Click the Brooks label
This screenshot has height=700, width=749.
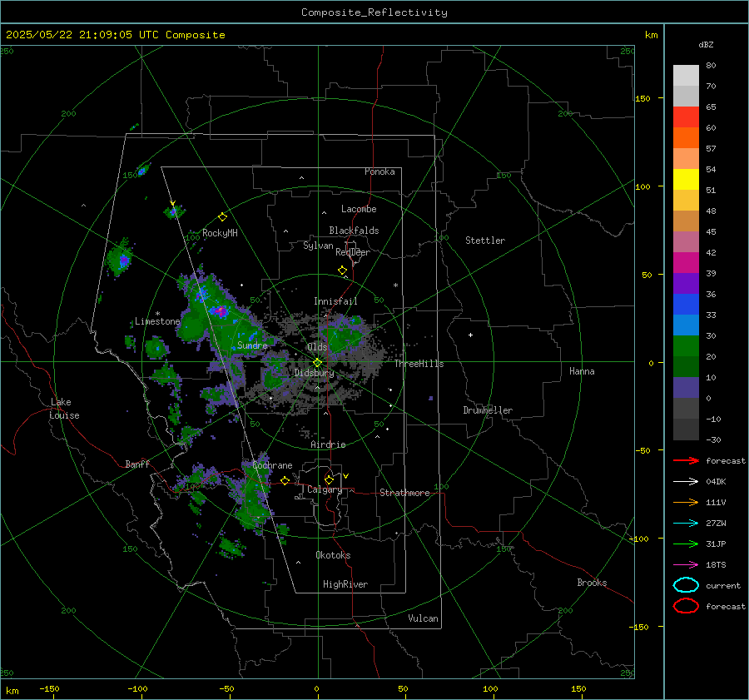coord(592,583)
